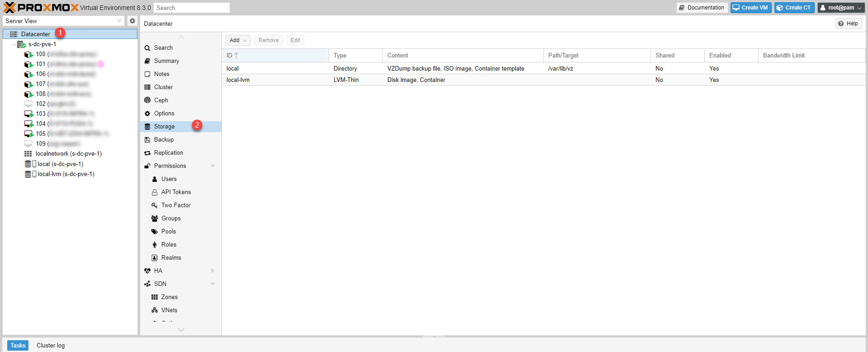Click the Pools tag icon
868x352 pixels.
155,232
